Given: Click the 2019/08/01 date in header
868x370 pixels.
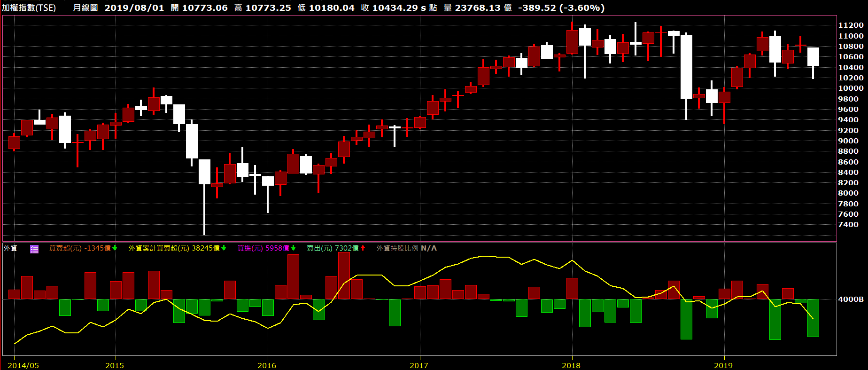Looking at the screenshot, I should pos(134,8).
